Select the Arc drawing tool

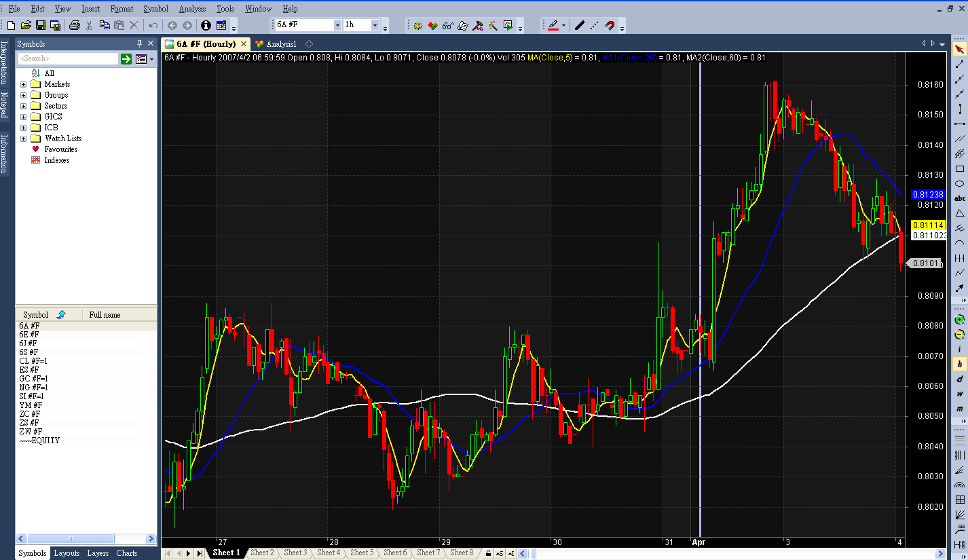[959, 243]
